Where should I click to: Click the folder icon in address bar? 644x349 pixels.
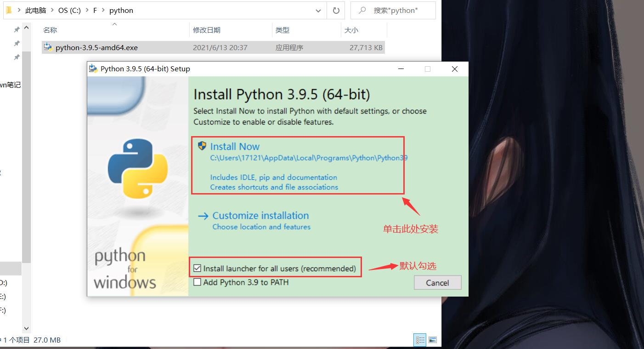pyautogui.click(x=8, y=10)
